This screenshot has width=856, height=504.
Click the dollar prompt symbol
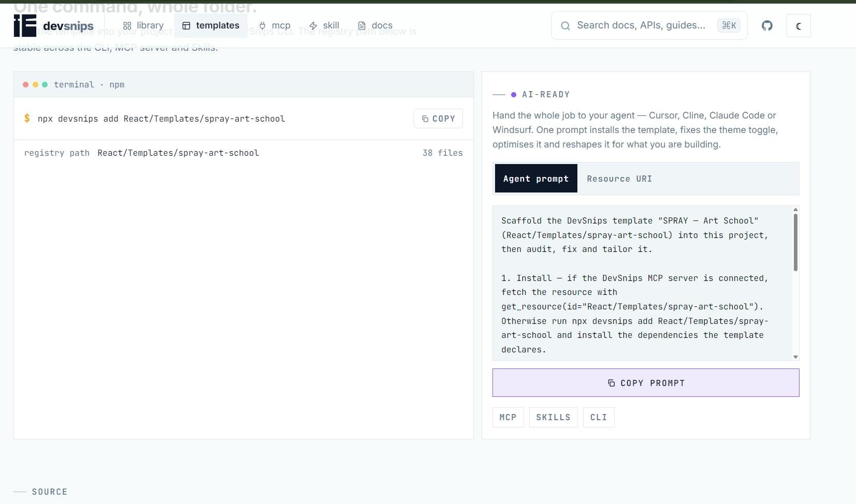[27, 118]
